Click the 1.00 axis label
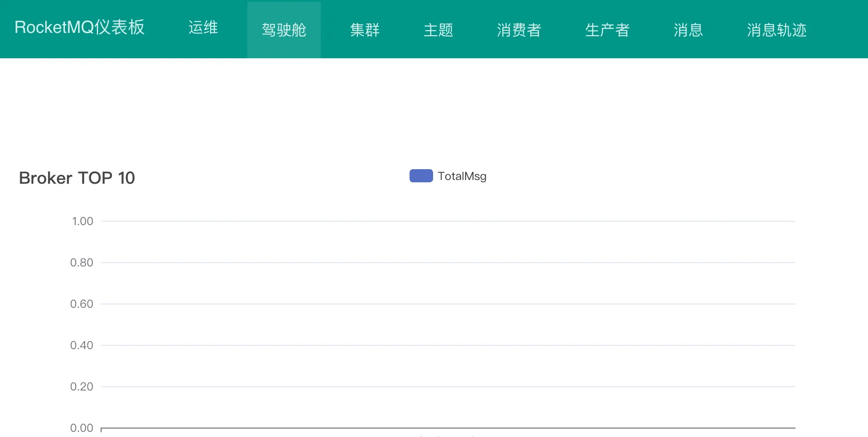This screenshot has width=868, height=437. pos(82,221)
